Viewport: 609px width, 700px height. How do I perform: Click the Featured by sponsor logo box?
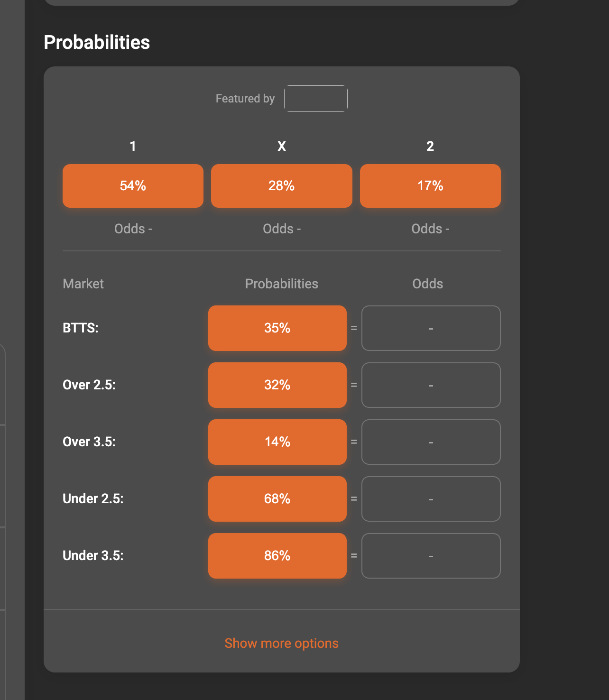315,98
